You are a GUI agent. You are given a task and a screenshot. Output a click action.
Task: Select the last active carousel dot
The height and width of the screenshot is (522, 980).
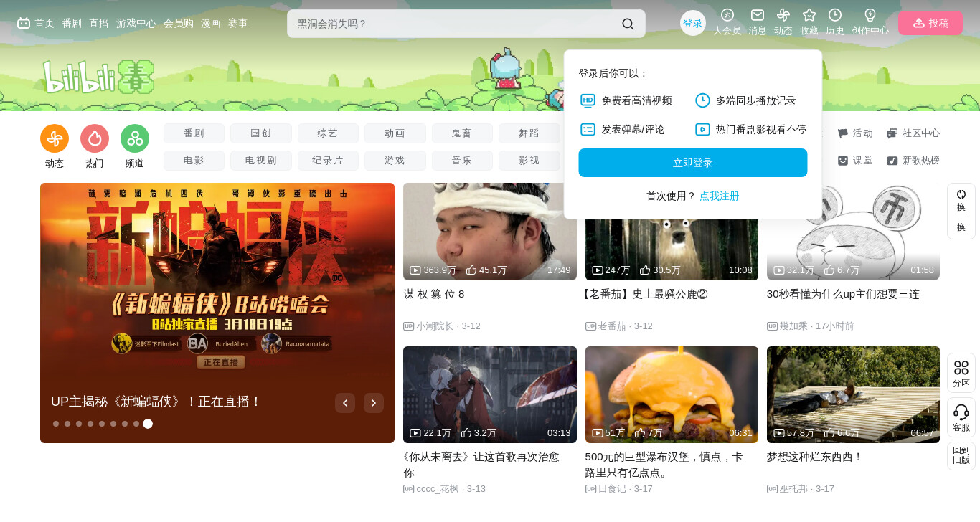[x=148, y=424]
